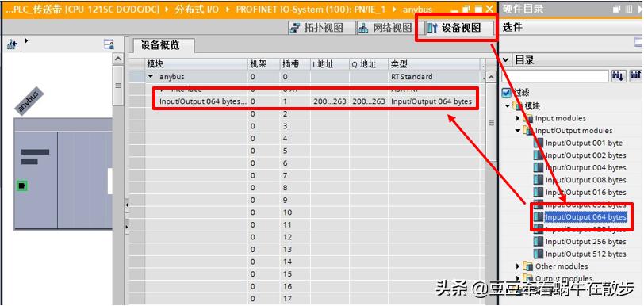Click the search-down icon in catalog

click(x=619, y=75)
